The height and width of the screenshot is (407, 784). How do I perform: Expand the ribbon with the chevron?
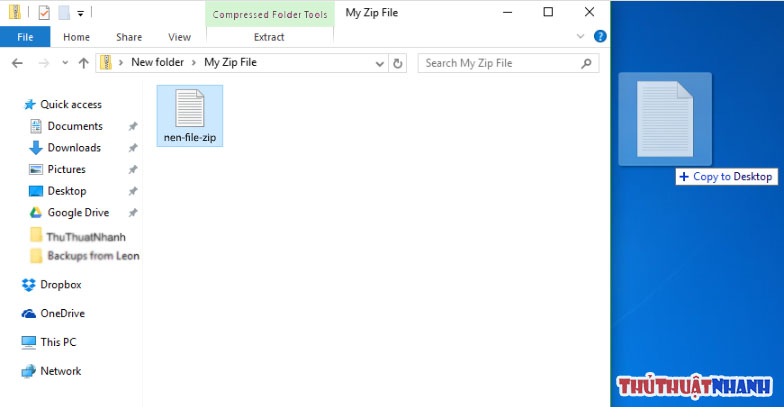tap(580, 36)
